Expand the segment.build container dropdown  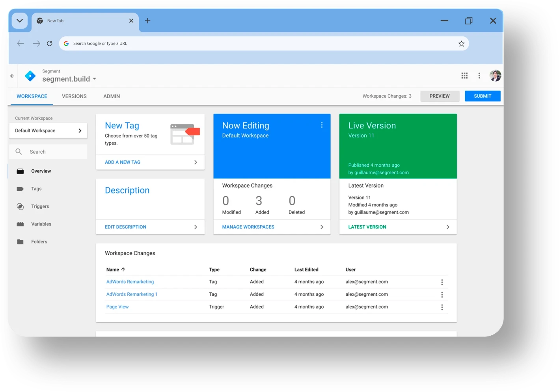[94, 79]
